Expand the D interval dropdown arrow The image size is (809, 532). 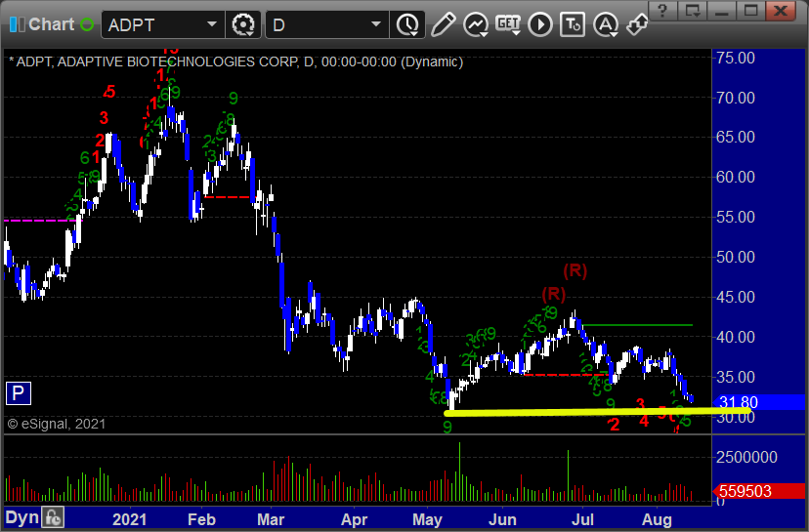(x=376, y=24)
